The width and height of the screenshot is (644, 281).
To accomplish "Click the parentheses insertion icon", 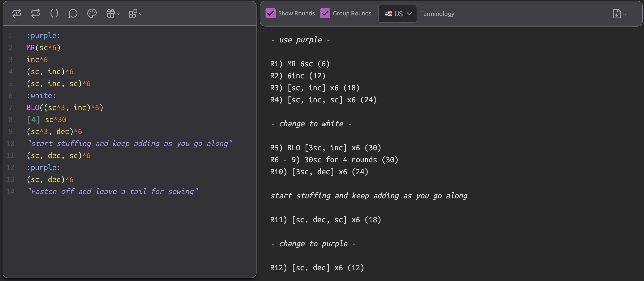I will click(x=54, y=13).
